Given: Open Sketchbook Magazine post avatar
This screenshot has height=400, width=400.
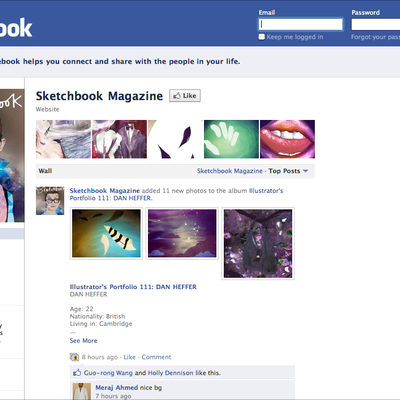Looking at the screenshot, I should (x=50, y=201).
